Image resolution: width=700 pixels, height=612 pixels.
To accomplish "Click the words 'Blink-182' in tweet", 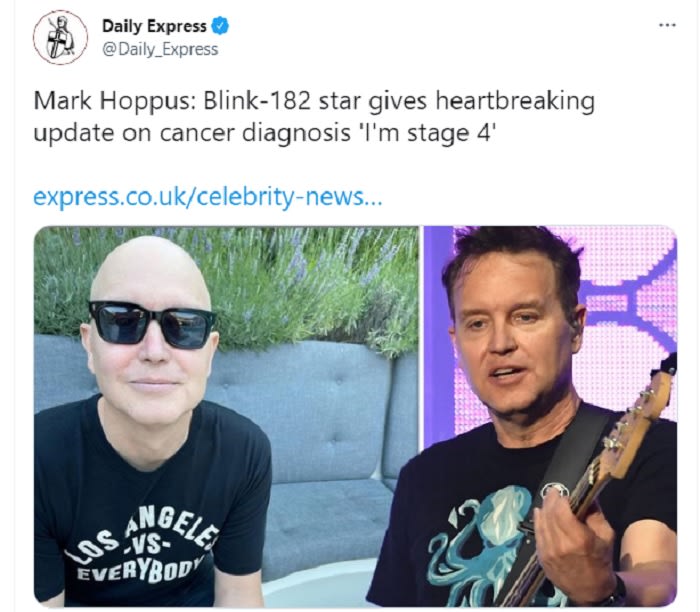I will pos(257,100).
